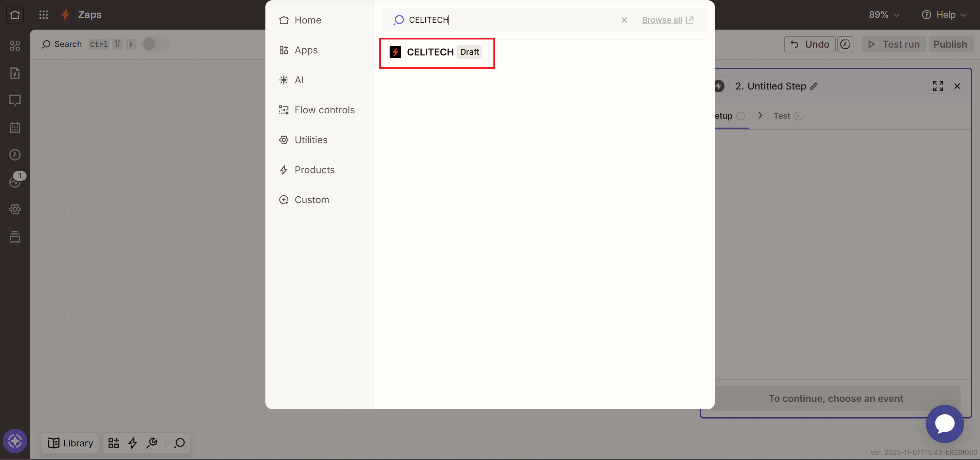Select the Custom category
This screenshot has width=980, height=460.
[x=312, y=199]
